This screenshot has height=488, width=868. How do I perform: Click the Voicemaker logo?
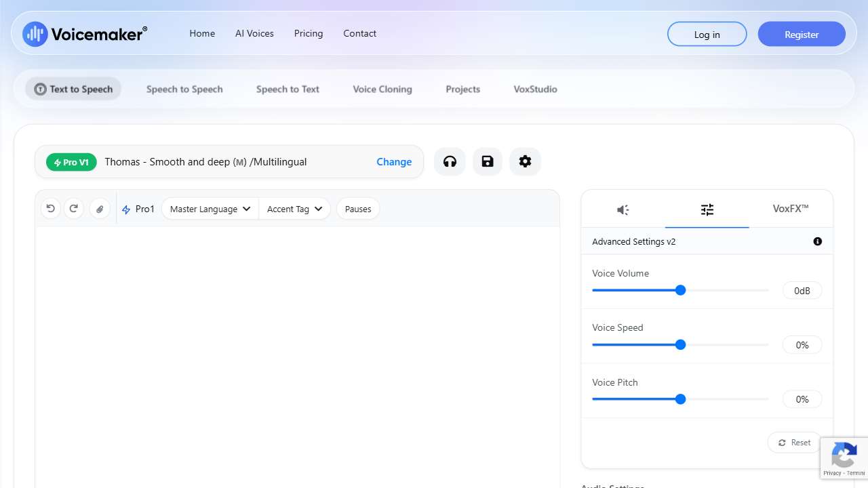(85, 34)
